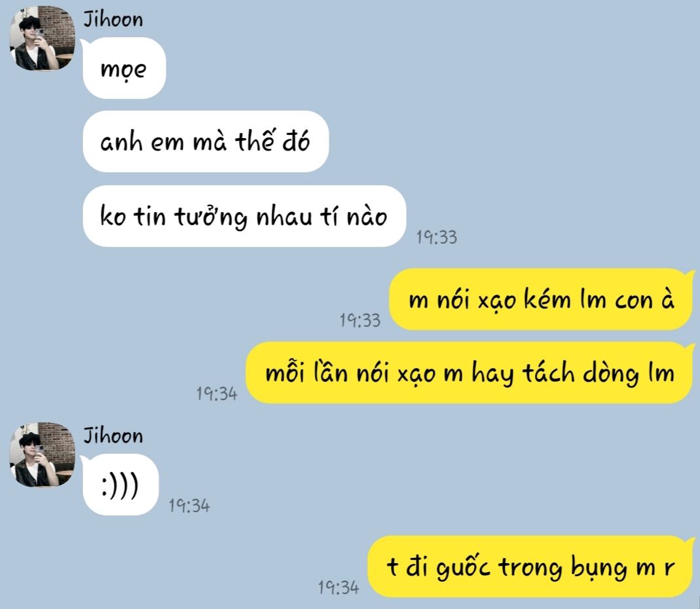
Task: Click the 19:34 timestamp beside "t đi guốc" message
Action: click(x=339, y=587)
